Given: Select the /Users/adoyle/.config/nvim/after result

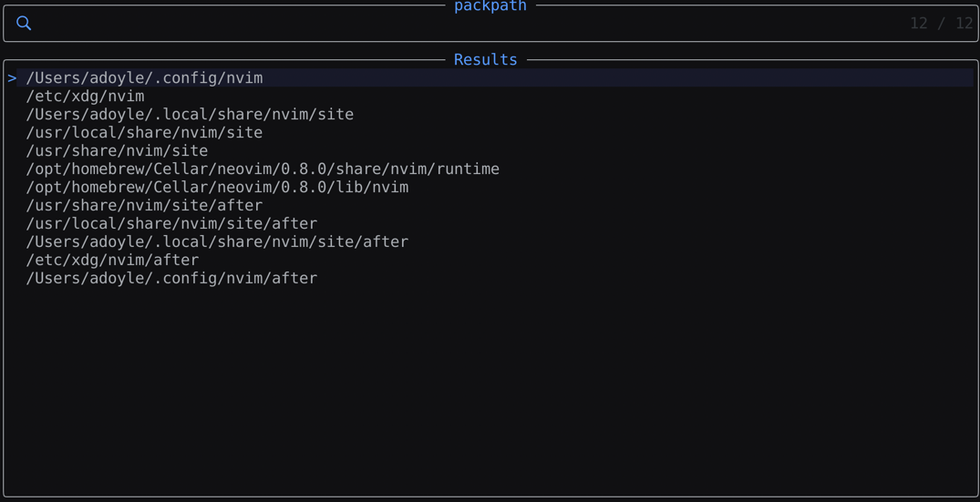Looking at the screenshot, I should click(171, 279).
